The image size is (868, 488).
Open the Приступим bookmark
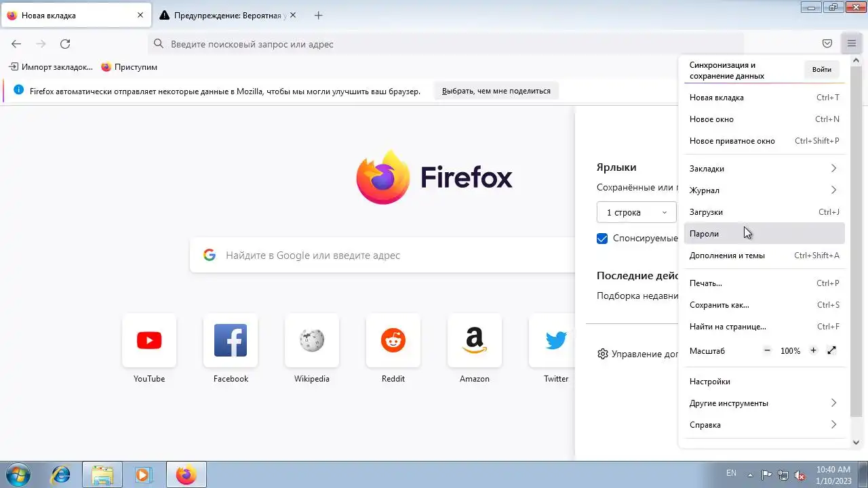[x=129, y=67]
